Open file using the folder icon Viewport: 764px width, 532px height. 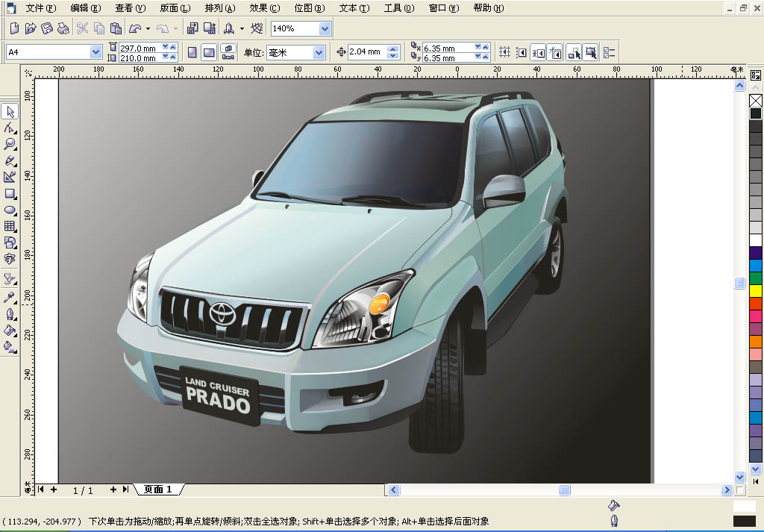tap(31, 28)
